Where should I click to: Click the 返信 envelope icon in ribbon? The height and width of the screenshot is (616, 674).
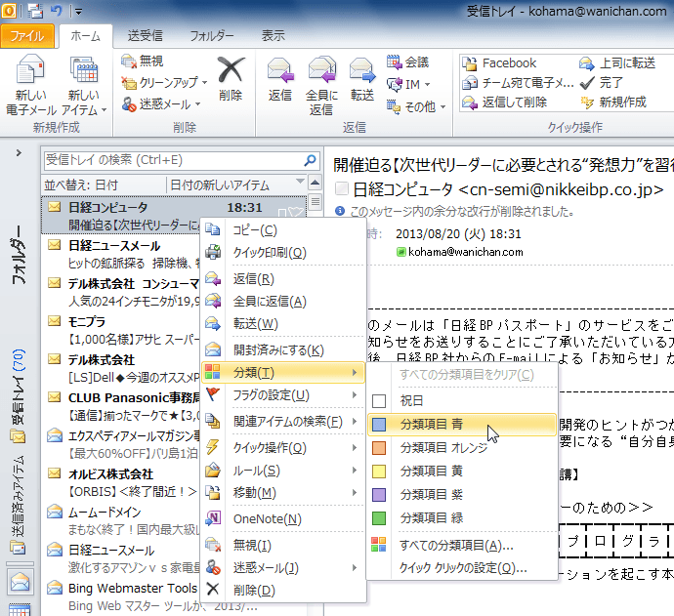coord(280,69)
